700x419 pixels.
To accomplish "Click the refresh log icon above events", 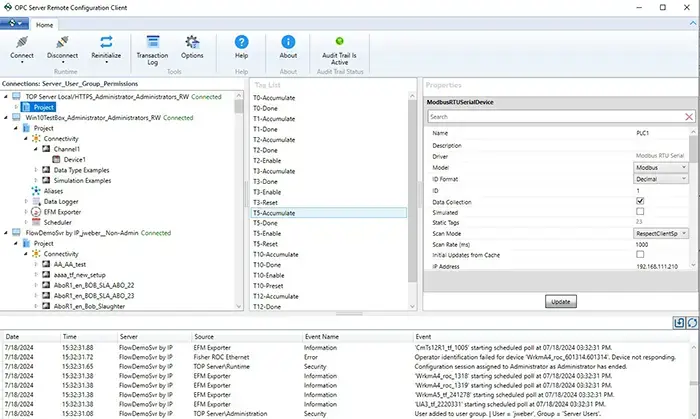I will point(692,323).
